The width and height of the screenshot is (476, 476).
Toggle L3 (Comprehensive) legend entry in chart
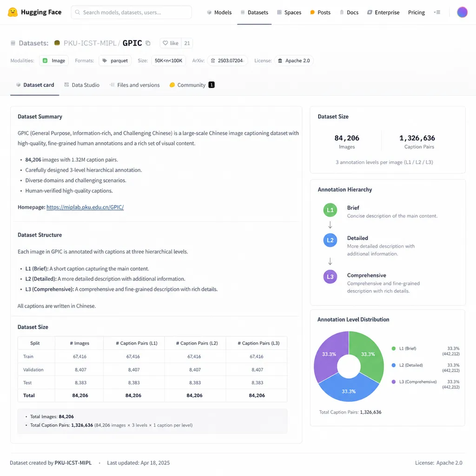tap(414, 382)
